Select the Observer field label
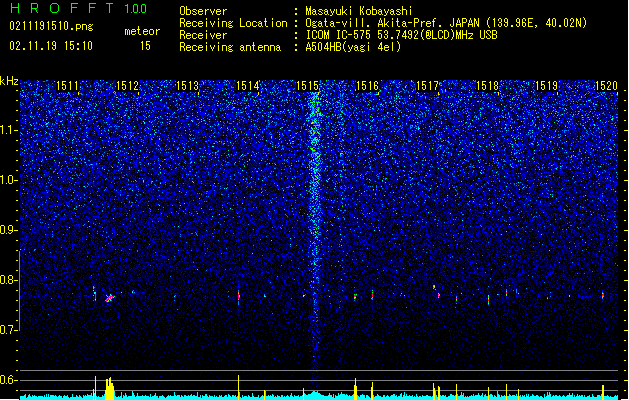This screenshot has width=629, height=400. tap(203, 11)
